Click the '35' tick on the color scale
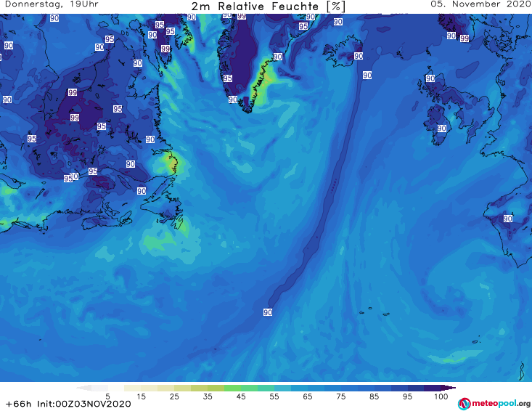The width and height of the screenshot is (532, 411). [x=208, y=396]
